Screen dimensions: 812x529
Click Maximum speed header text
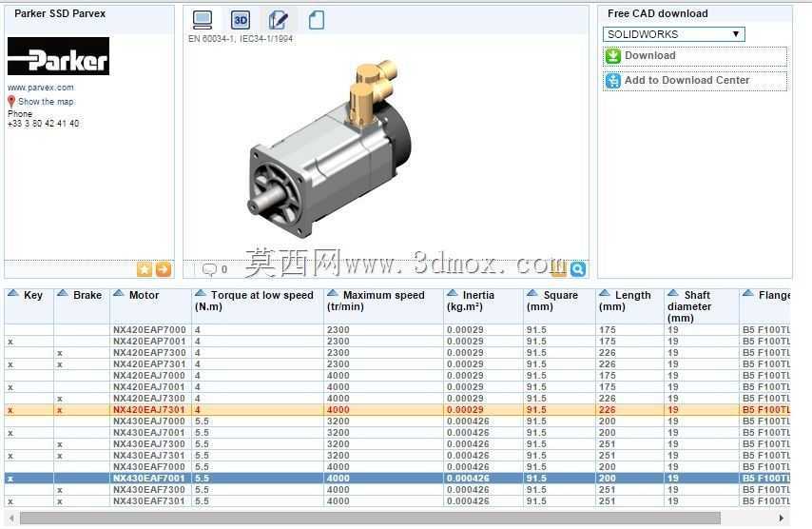[x=384, y=295]
